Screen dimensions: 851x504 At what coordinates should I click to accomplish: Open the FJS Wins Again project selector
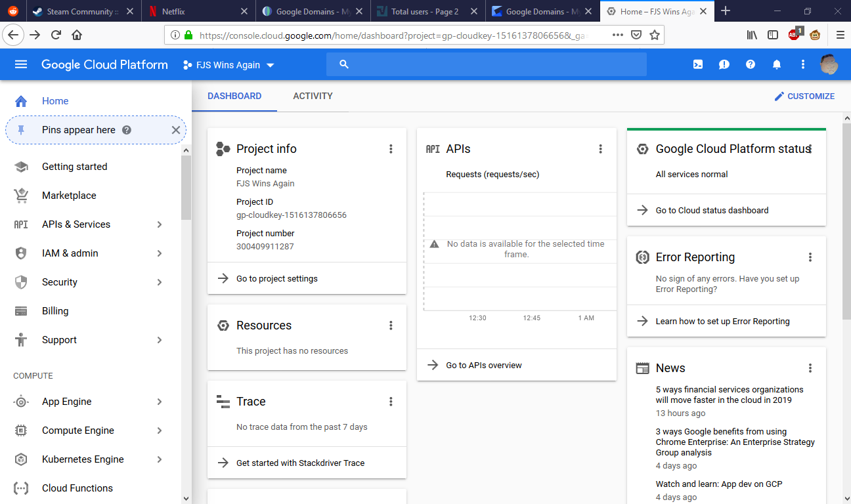[x=229, y=65]
